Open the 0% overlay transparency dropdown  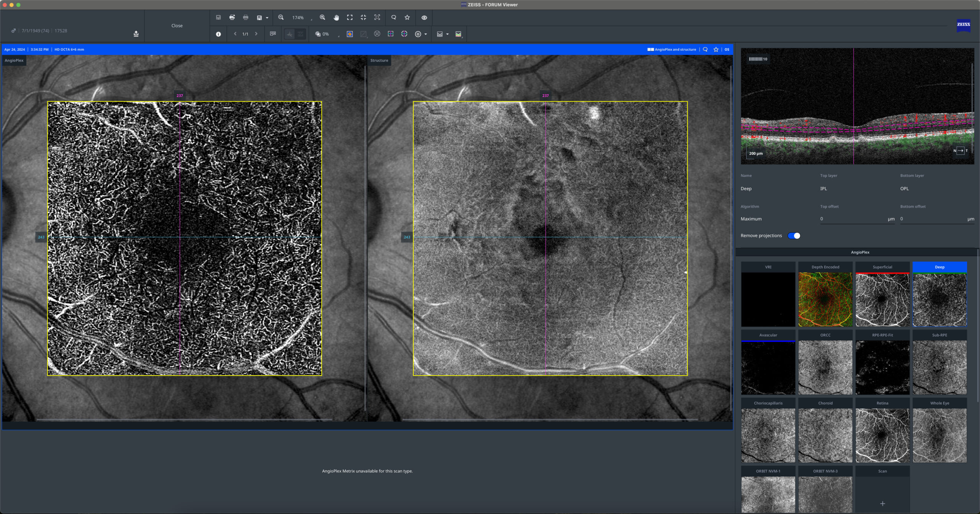[327, 34]
